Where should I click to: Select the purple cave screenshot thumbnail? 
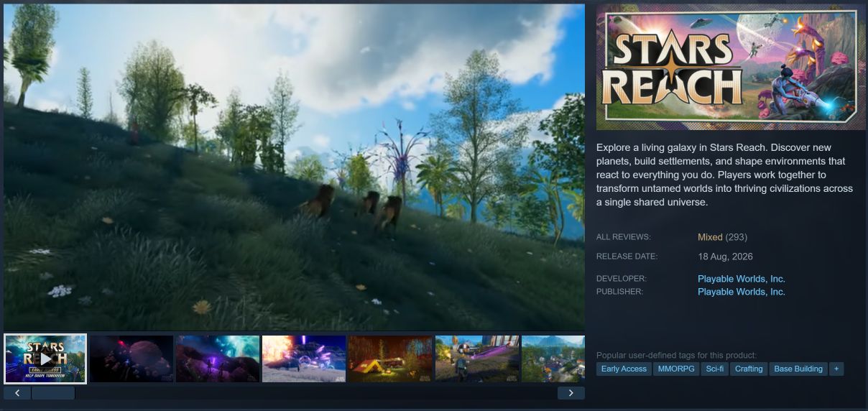(218, 359)
